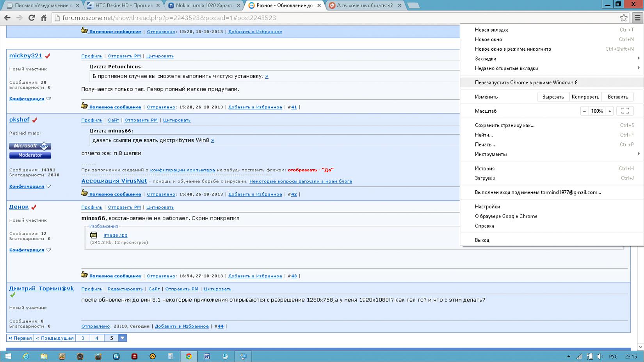Click the battery power tray icon
Viewport: 644px width, 362px height.
pos(590,357)
